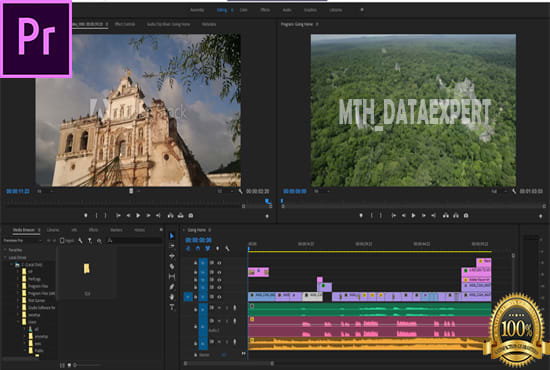Select the Track Select Forward tool
Screen dimensions: 550x370
(172, 246)
